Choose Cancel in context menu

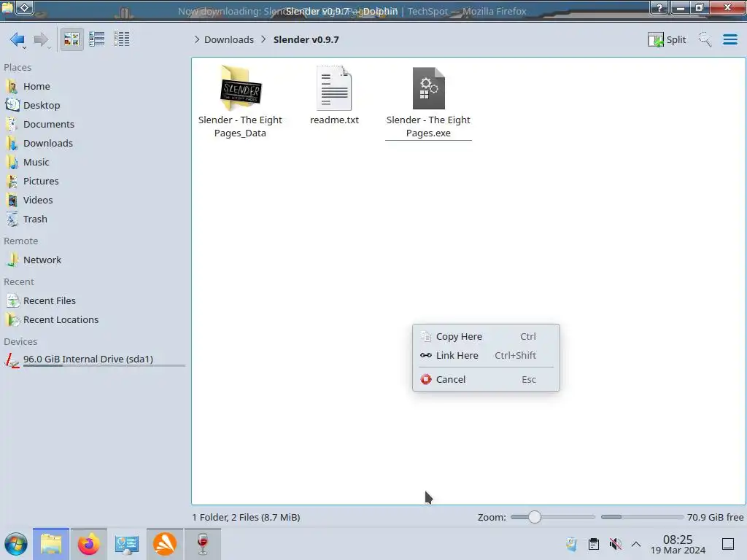click(x=486, y=379)
